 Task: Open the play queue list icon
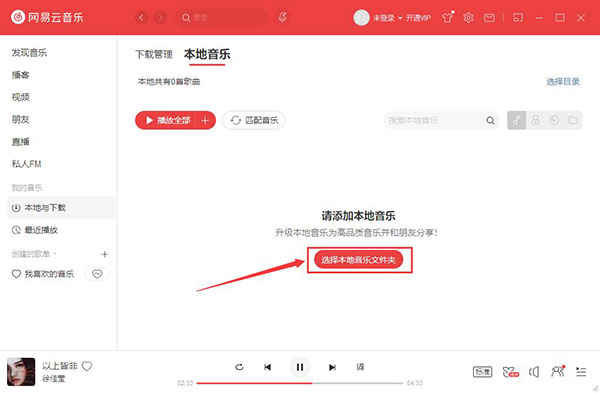581,371
